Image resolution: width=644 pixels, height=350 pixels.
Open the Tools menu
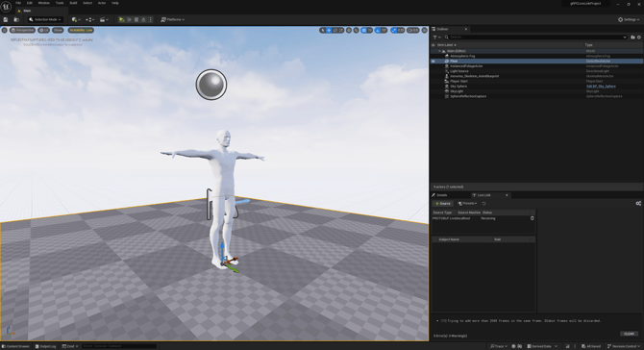pyautogui.click(x=60, y=3)
